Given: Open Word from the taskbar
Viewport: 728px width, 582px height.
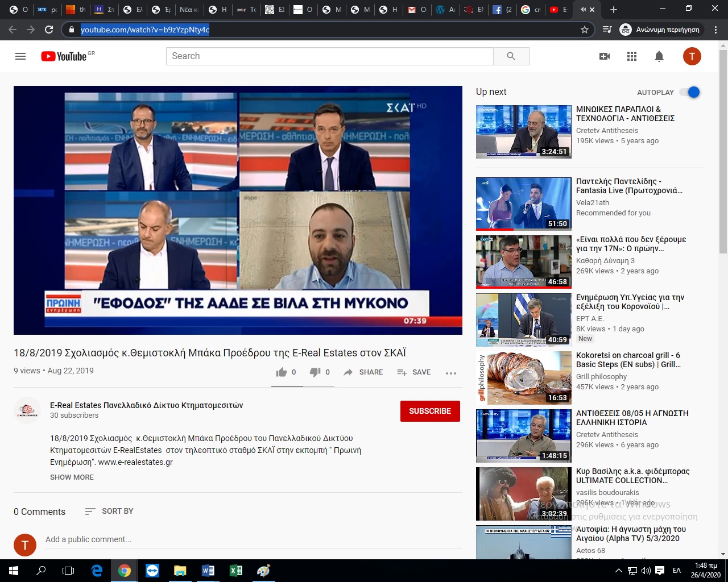Looking at the screenshot, I should coord(208,571).
